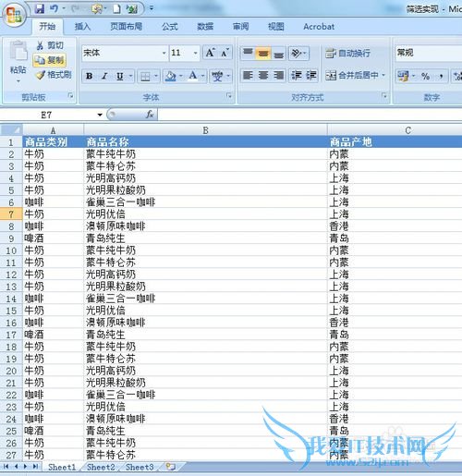
Task: Align text left
Action: pyautogui.click(x=248, y=76)
